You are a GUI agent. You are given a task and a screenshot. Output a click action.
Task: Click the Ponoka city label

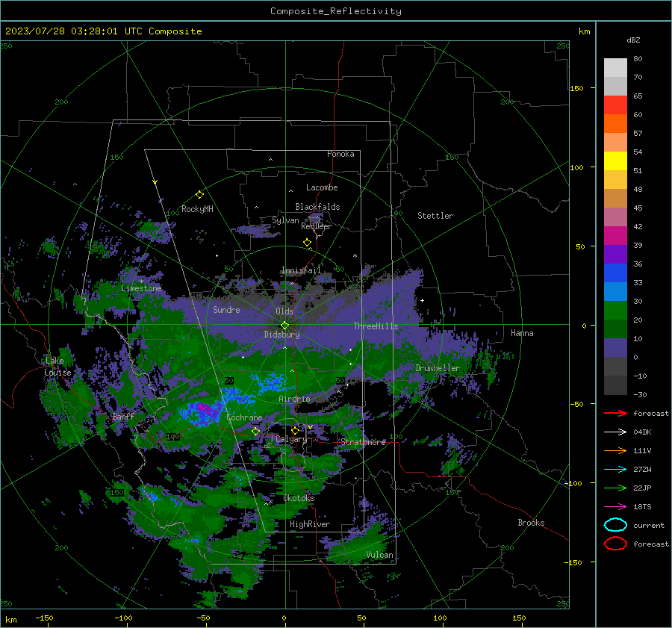coord(340,154)
